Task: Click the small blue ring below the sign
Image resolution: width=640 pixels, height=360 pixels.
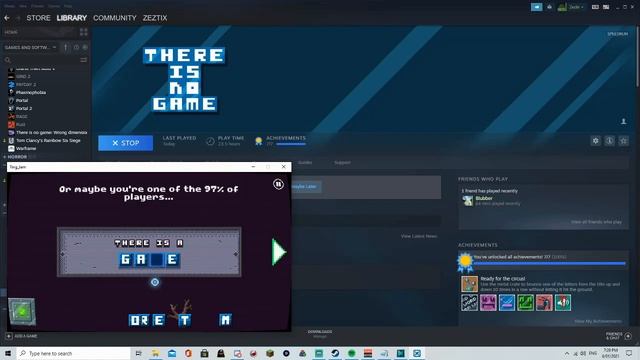Action: (x=155, y=282)
